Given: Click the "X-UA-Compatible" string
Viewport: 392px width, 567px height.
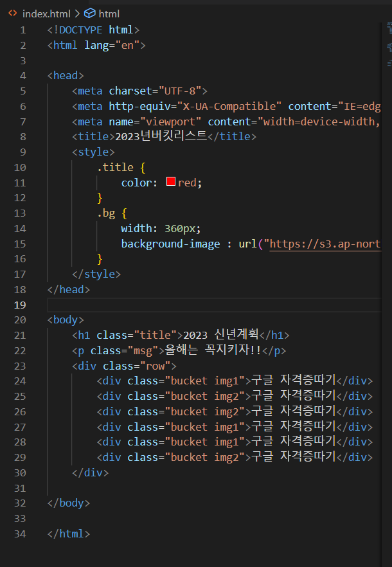Looking at the screenshot, I should [229, 106].
